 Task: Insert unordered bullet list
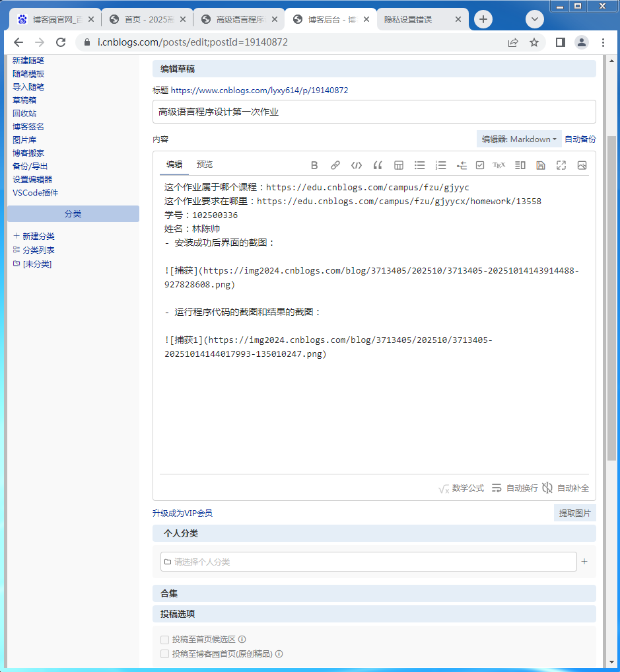click(420, 165)
